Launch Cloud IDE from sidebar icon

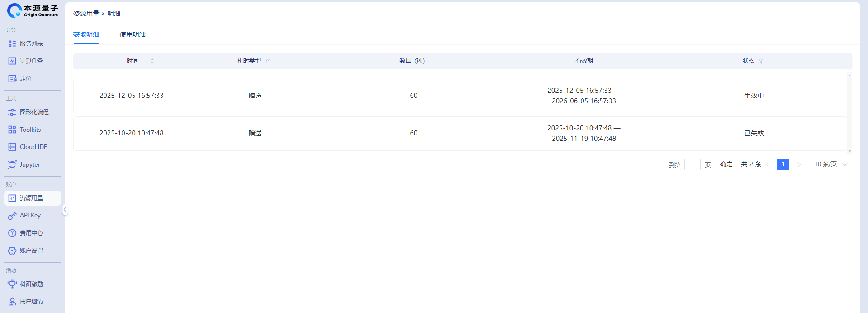tap(12, 147)
